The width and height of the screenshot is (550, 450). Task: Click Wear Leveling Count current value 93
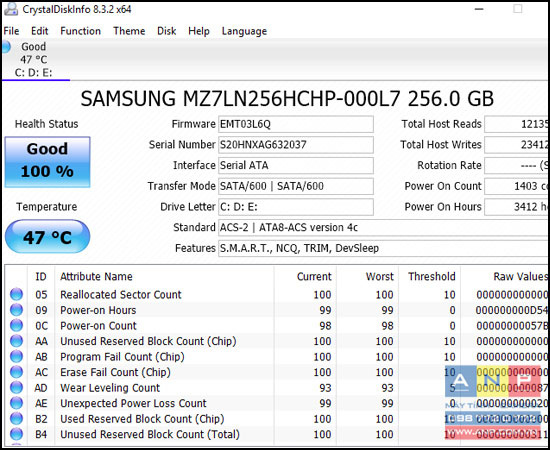pos(325,388)
